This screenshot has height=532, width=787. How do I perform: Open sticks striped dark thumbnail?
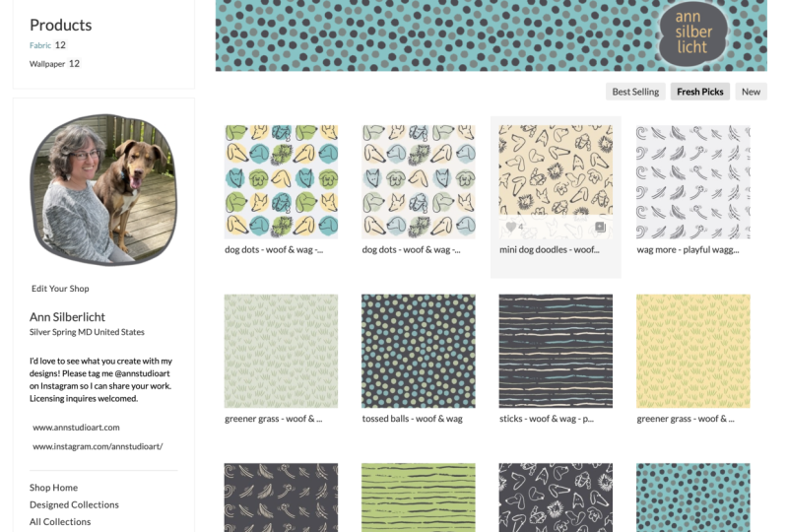(556, 351)
